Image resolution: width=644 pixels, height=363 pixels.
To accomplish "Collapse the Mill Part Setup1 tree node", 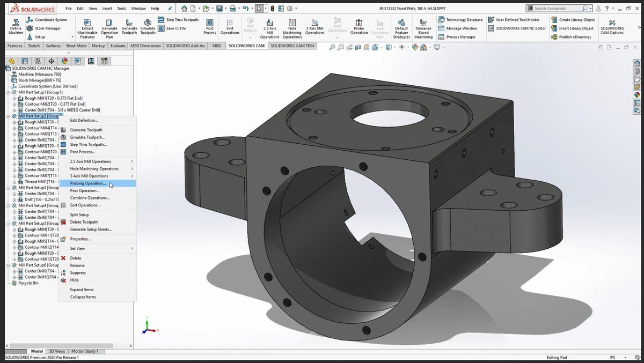I will click(8, 92).
